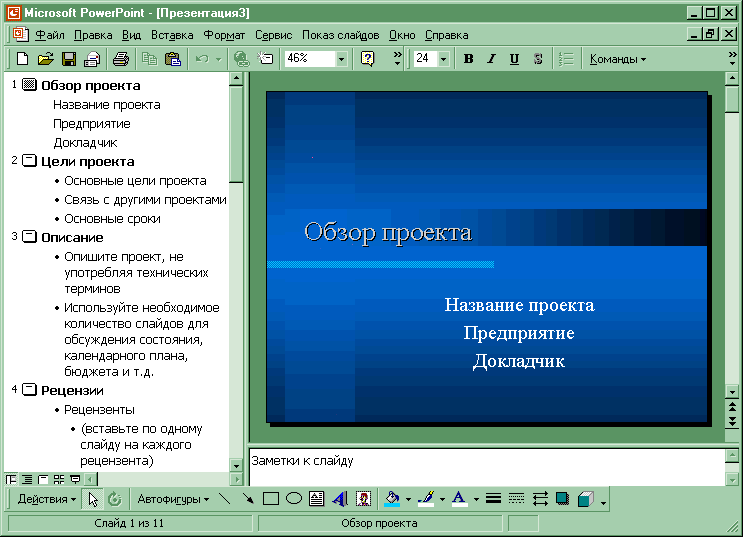The width and height of the screenshot is (743, 537).
Task: Apply line color with brush icon
Action: pos(426,499)
